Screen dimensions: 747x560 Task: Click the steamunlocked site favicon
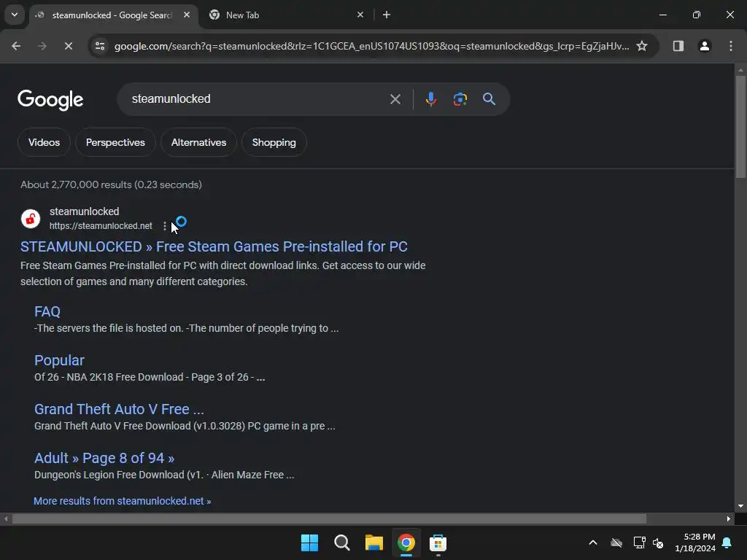point(31,219)
